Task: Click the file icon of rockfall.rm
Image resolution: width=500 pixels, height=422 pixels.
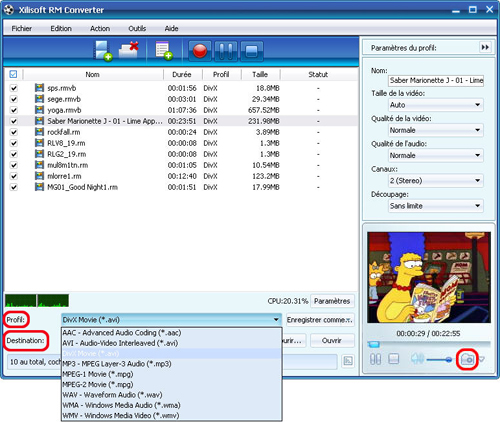Action: [39, 132]
